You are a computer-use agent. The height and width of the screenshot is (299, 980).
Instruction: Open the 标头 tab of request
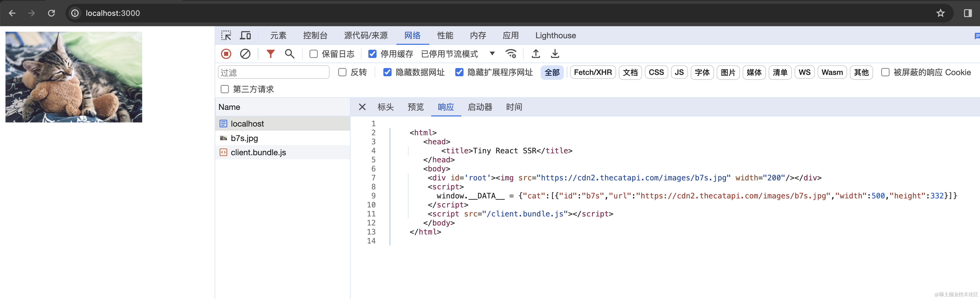[x=385, y=107]
